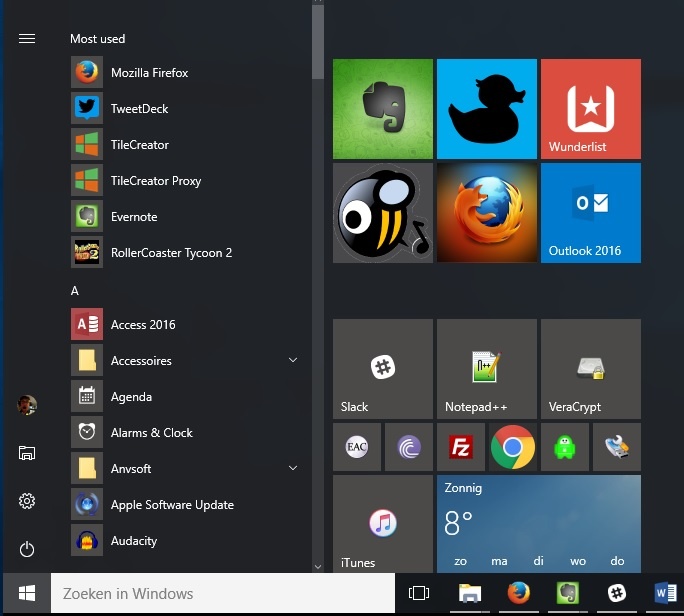Switch to Word on the taskbar
This screenshot has height=616, width=684.
pos(665,593)
